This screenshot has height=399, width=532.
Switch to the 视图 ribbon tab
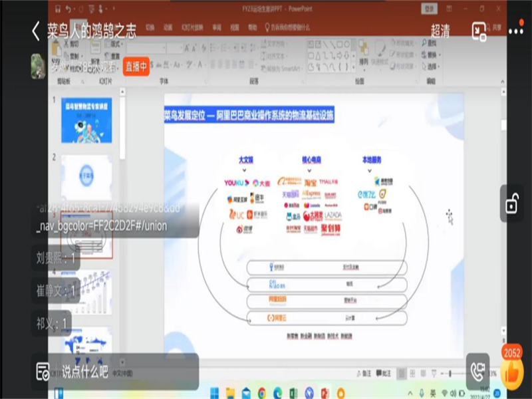pyautogui.click(x=235, y=27)
